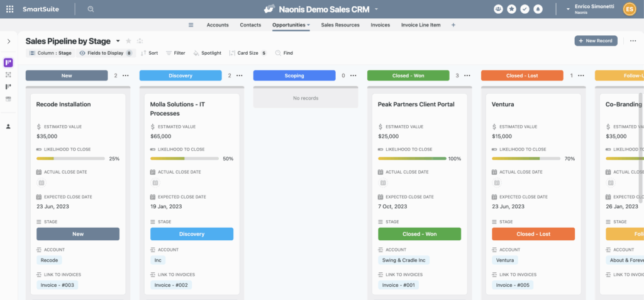Open the hamburger menu beside Accounts tab
This screenshot has height=300, width=644.
point(191,25)
